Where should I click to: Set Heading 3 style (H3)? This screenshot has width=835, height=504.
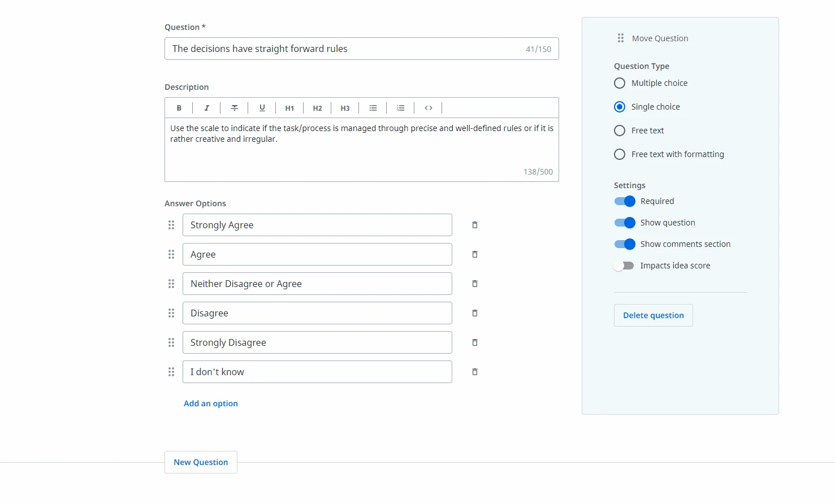345,108
